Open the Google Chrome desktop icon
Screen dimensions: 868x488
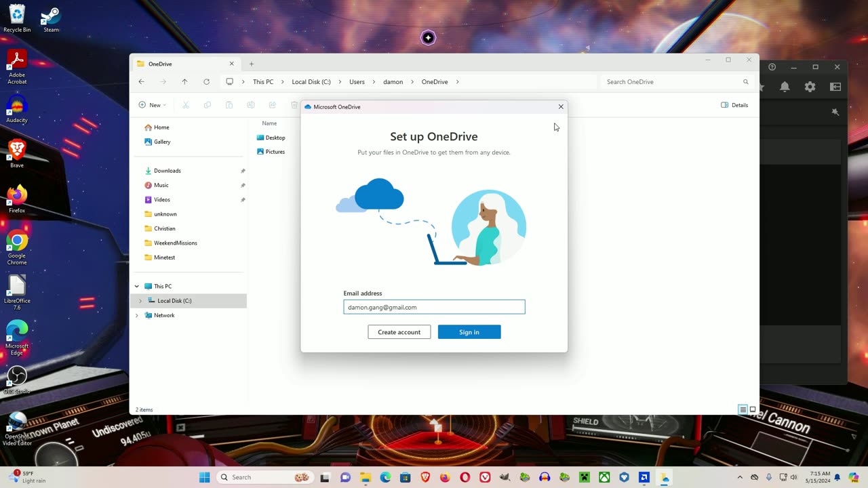[x=17, y=248]
